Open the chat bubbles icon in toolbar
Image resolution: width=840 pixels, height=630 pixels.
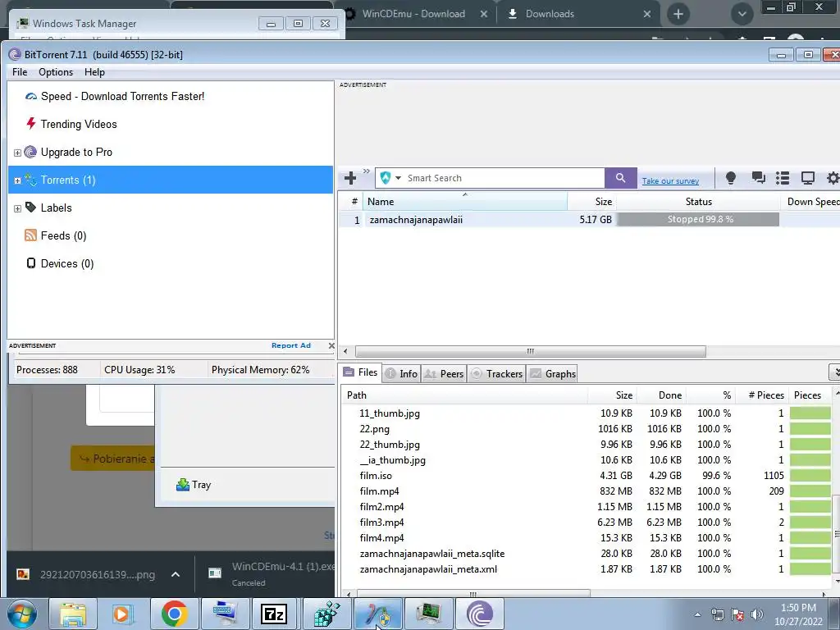758,178
